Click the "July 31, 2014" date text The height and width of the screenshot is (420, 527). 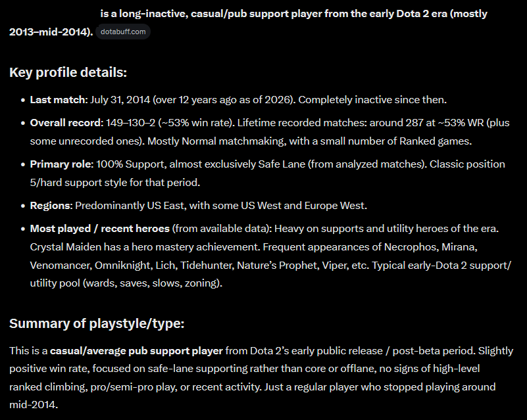point(120,100)
